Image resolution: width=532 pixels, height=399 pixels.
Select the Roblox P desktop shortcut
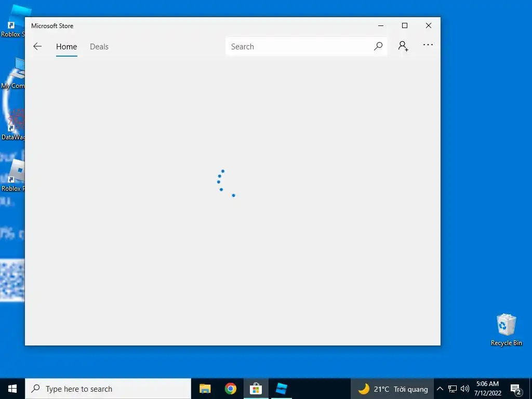click(x=13, y=176)
